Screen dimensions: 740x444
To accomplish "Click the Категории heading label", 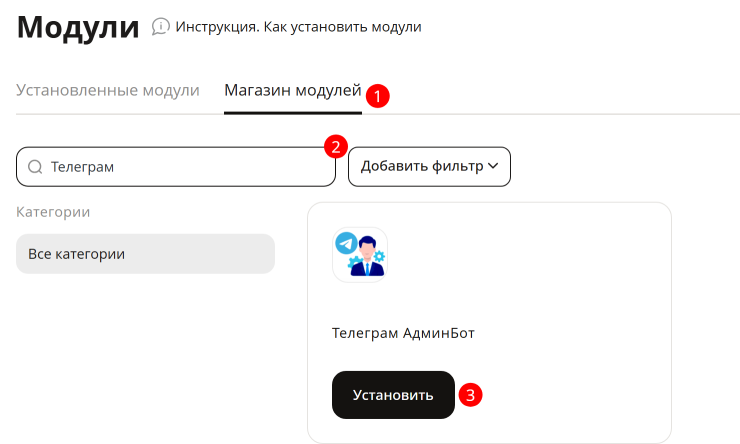I will (x=53, y=212).
